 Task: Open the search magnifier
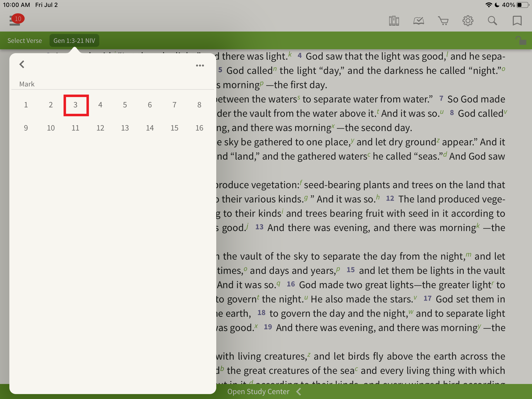492,21
